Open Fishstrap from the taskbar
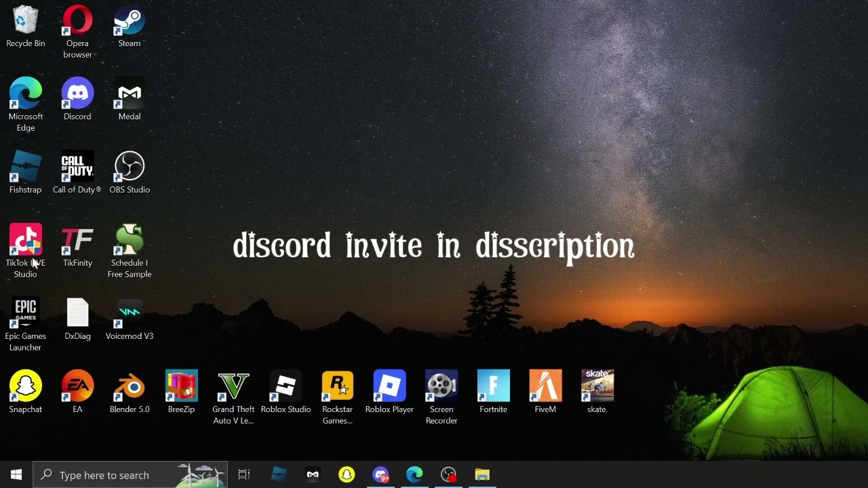 (279, 475)
